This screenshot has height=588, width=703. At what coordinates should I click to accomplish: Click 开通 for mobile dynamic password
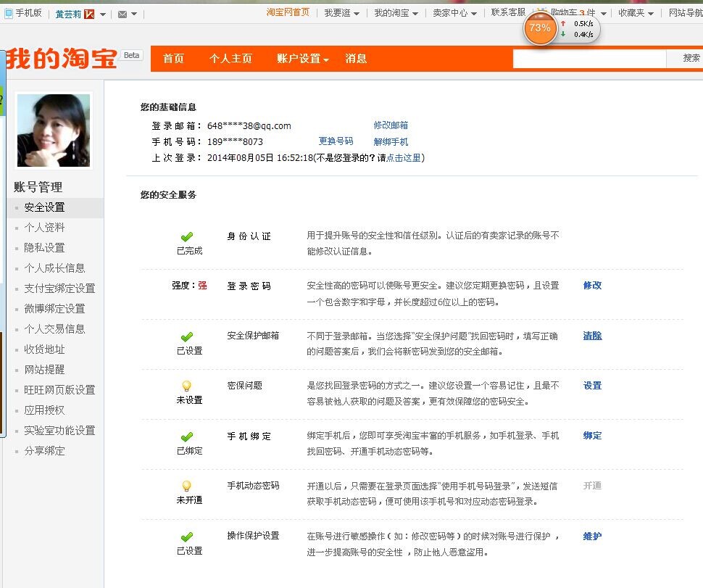point(592,486)
